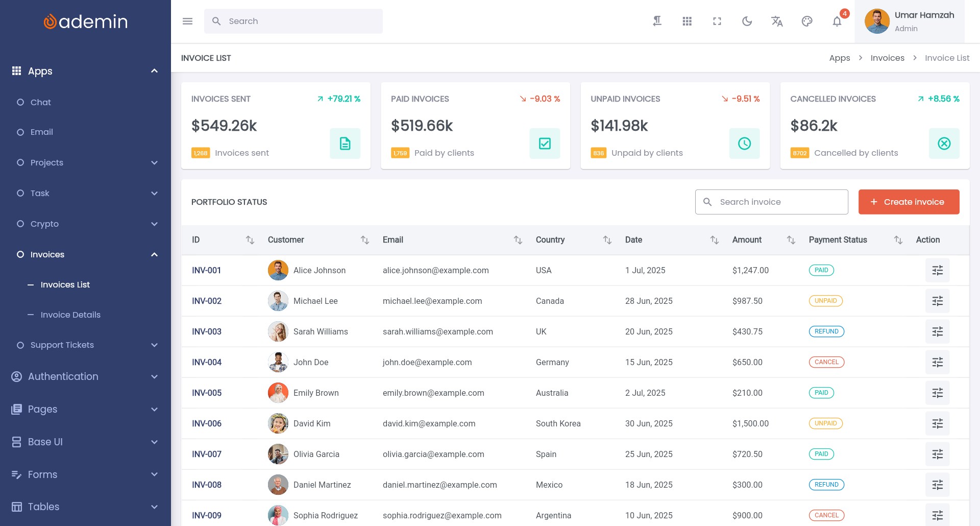Toggle dark mode with moon icon
The image size is (980, 526).
coord(747,21)
